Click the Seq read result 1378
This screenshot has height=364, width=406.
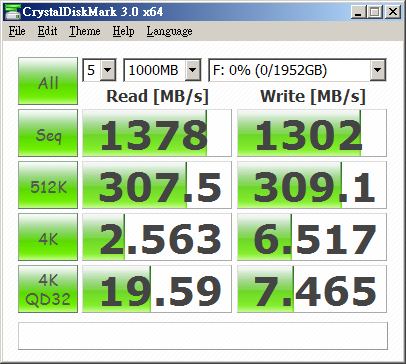tap(157, 133)
